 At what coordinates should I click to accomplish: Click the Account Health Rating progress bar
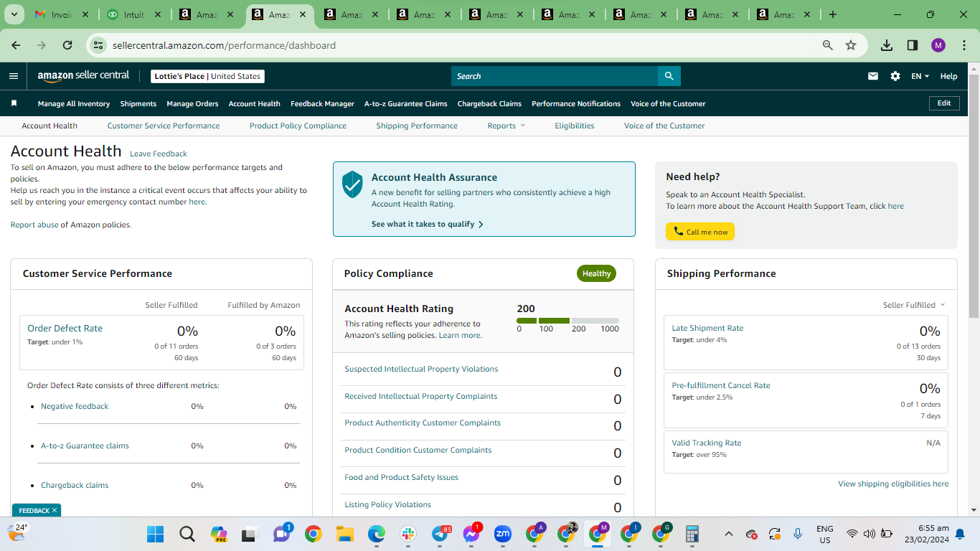pyautogui.click(x=567, y=321)
